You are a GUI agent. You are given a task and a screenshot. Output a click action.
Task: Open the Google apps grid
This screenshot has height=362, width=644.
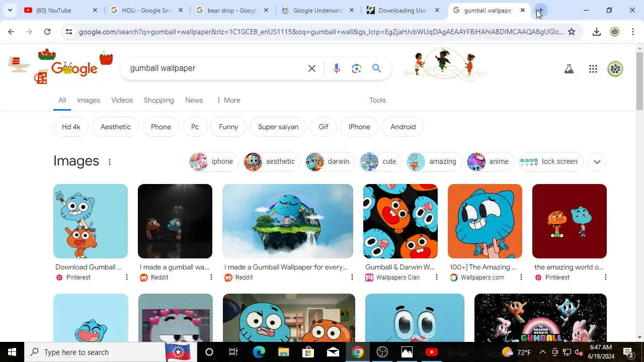(593, 69)
